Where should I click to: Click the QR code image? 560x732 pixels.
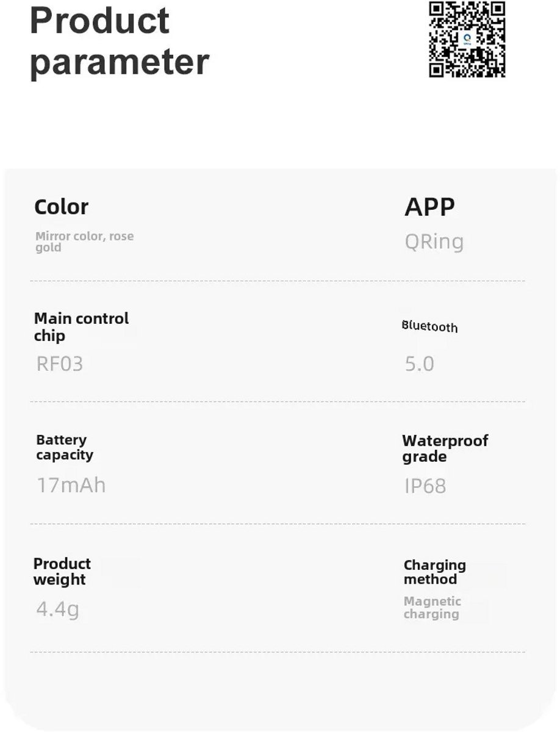pos(467,40)
